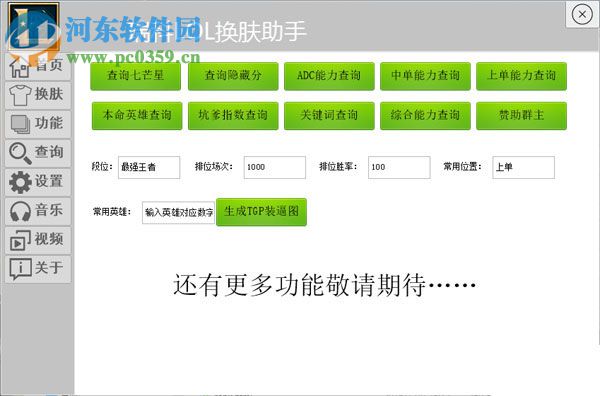
Task: Click the 坑爹指数查询 button
Action: pos(233,116)
